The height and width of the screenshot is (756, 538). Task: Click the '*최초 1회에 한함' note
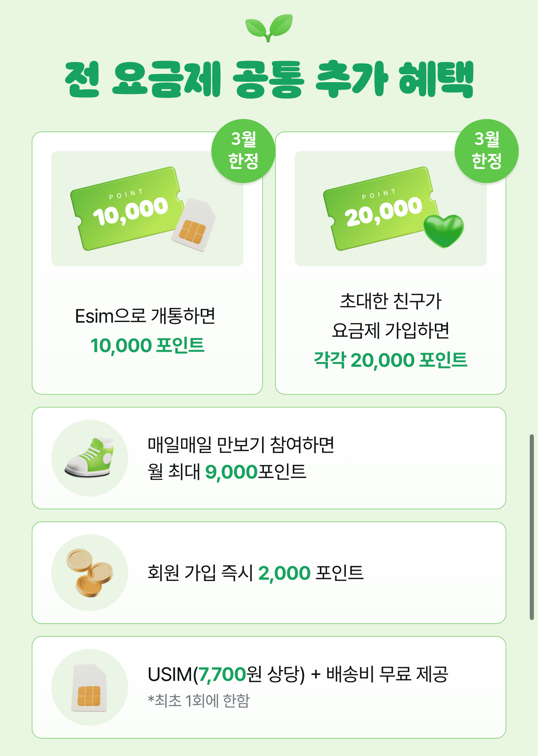pyautogui.click(x=198, y=700)
